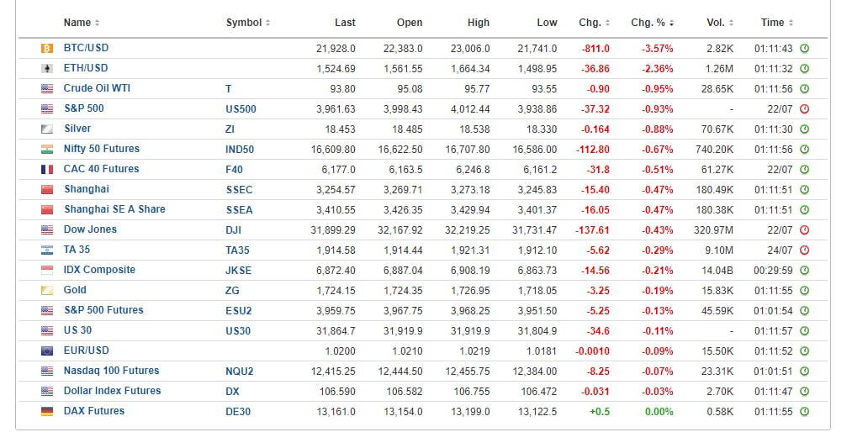Open the S&P 500 index link
The image size is (868, 448).
click(83, 108)
